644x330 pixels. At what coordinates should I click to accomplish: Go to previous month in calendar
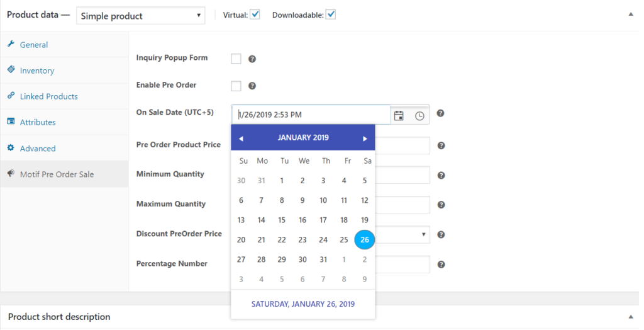pos(241,138)
